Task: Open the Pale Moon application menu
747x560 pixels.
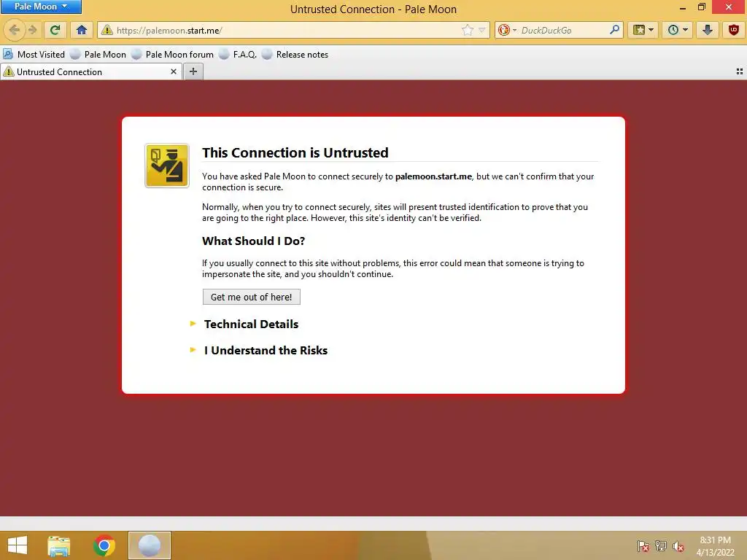Action: point(41,7)
